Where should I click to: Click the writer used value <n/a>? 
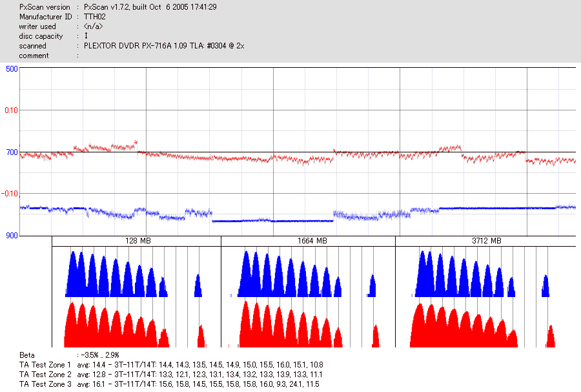point(93,26)
